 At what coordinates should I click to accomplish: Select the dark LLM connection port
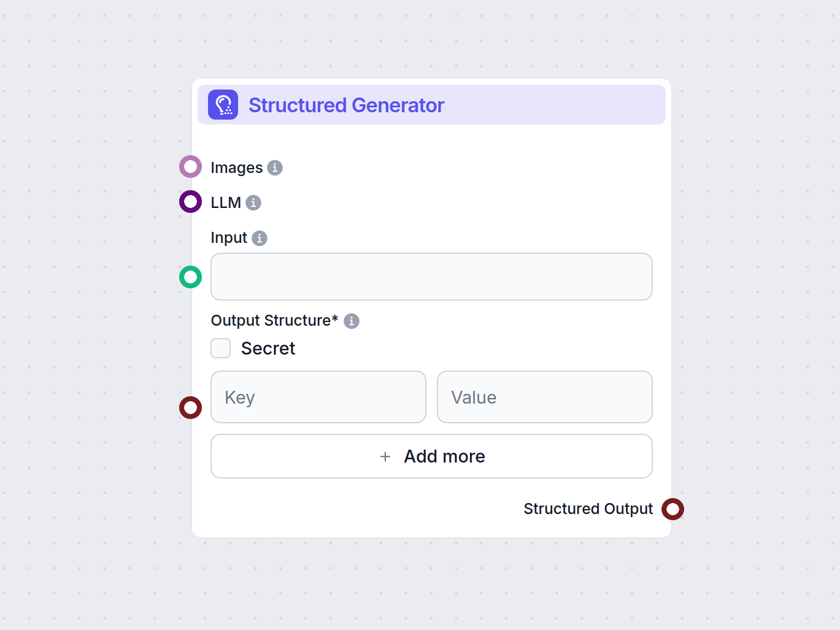tap(190, 201)
